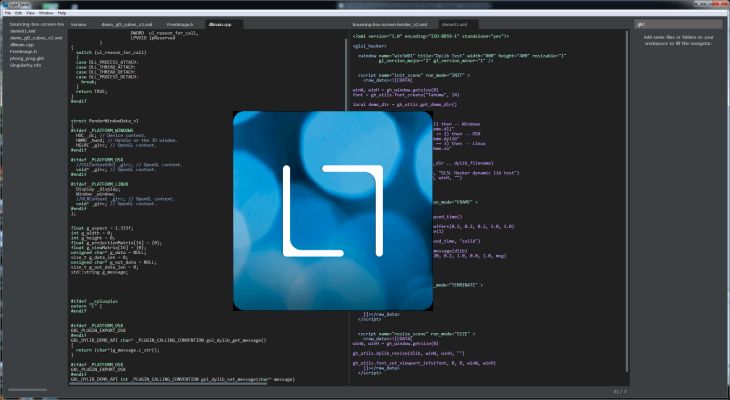Switch to the demo_gl3_cubes_v2.xml tab
The width and height of the screenshot is (730, 400).
[126, 24]
